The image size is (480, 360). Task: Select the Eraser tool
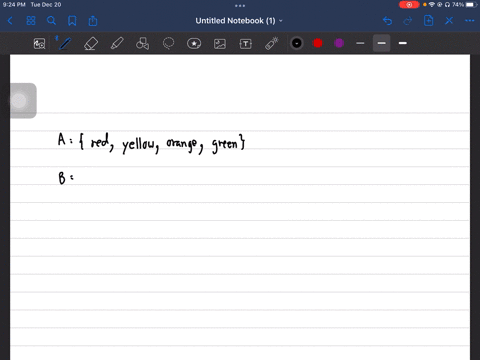point(91,43)
